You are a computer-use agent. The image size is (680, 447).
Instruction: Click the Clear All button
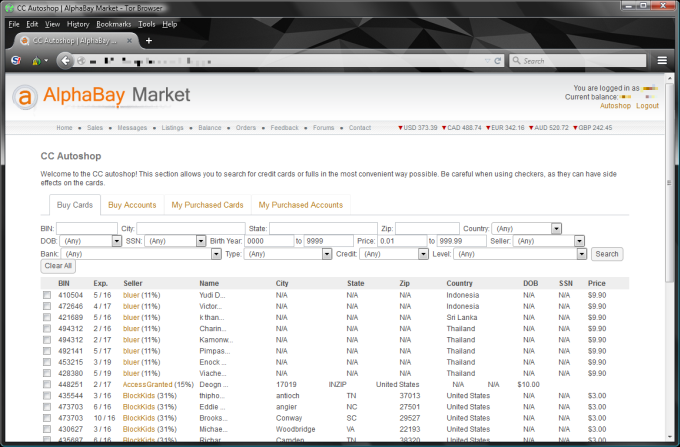coord(58,266)
